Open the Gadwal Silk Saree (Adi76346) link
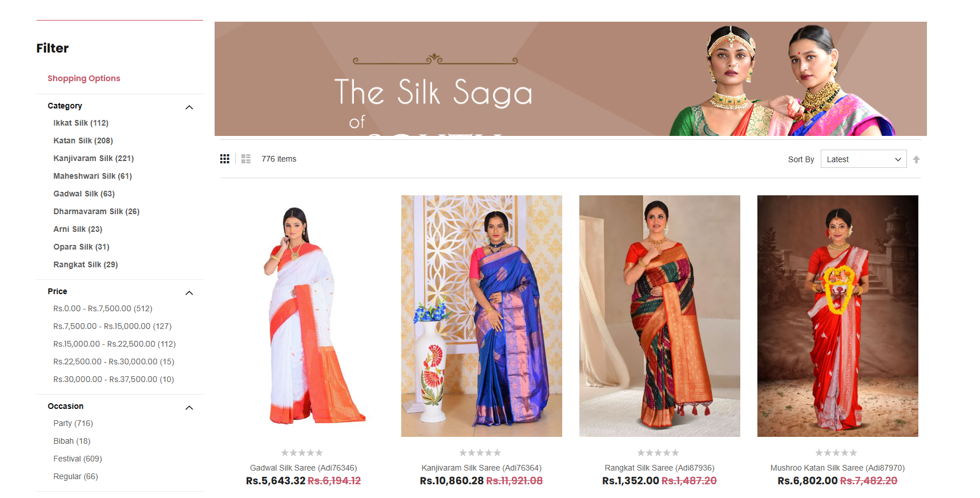 point(304,468)
